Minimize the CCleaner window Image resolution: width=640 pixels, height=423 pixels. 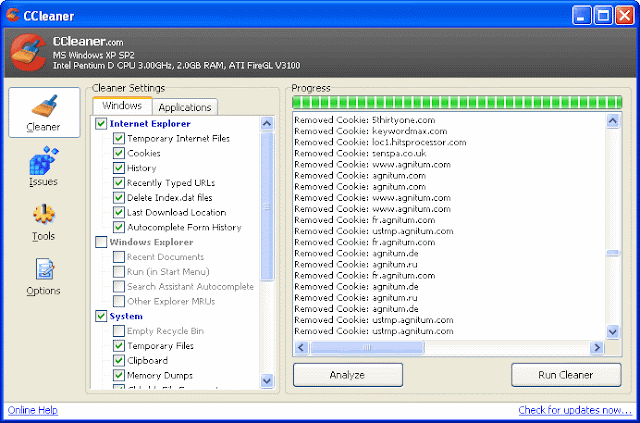582,16
